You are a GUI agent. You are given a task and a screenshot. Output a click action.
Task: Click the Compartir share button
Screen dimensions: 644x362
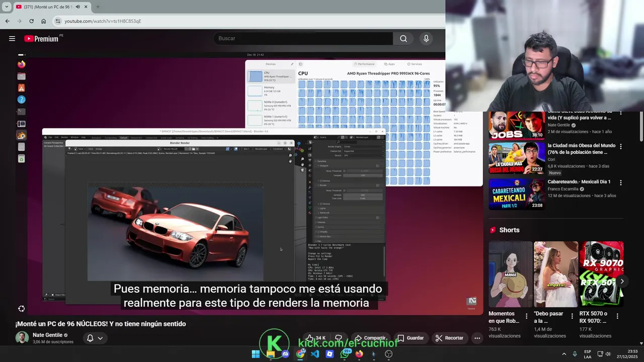pyautogui.click(x=370, y=338)
